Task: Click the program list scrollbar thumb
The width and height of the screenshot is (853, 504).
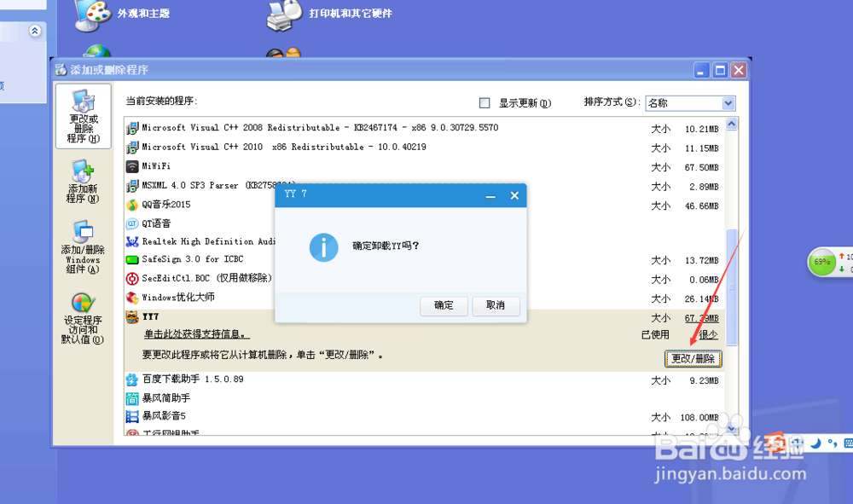Action: coord(732,287)
